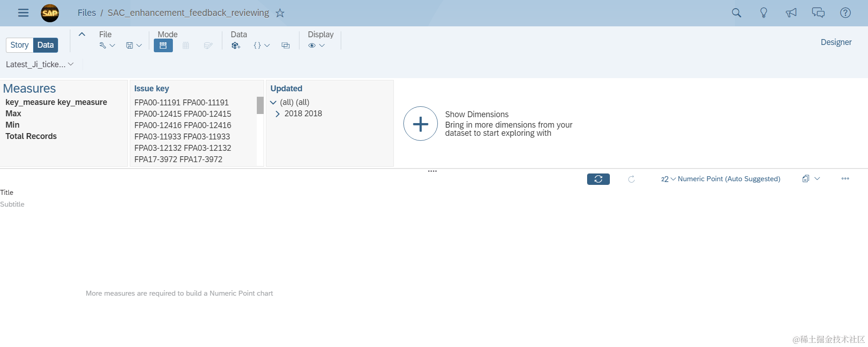Click the Issue key list scrollbar
The image size is (868, 347).
pyautogui.click(x=260, y=105)
